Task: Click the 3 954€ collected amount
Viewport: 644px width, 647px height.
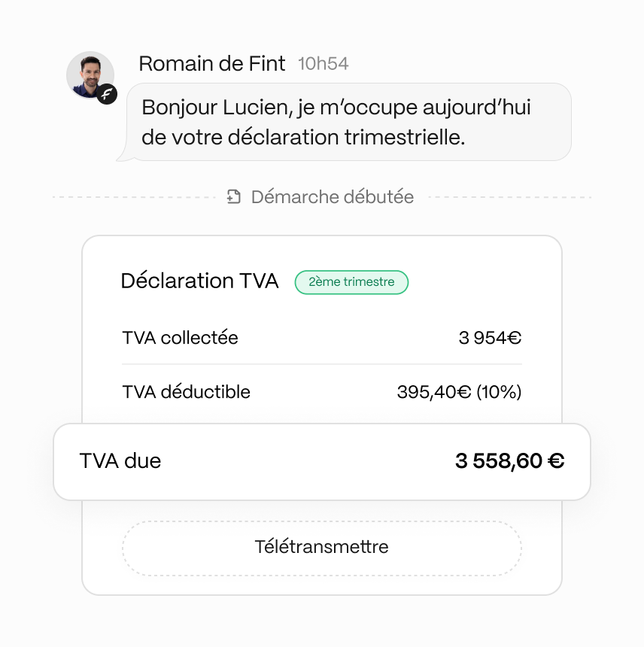Action: click(x=490, y=338)
